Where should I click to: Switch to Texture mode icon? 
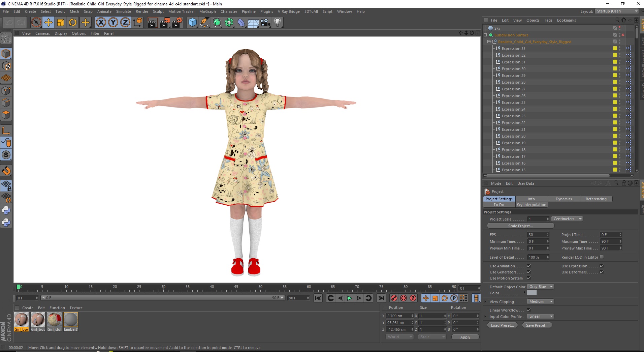click(x=6, y=66)
